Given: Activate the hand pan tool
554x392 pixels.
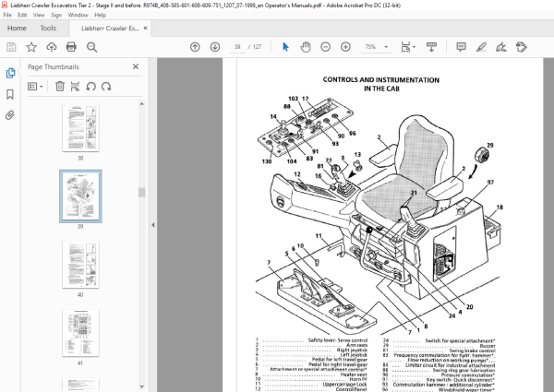Looking at the screenshot, I should [306, 47].
